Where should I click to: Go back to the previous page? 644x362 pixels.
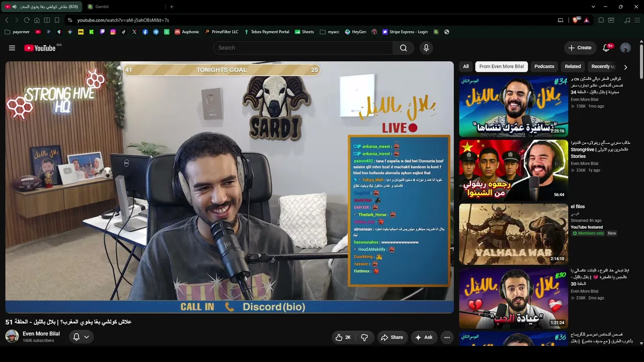7,20
